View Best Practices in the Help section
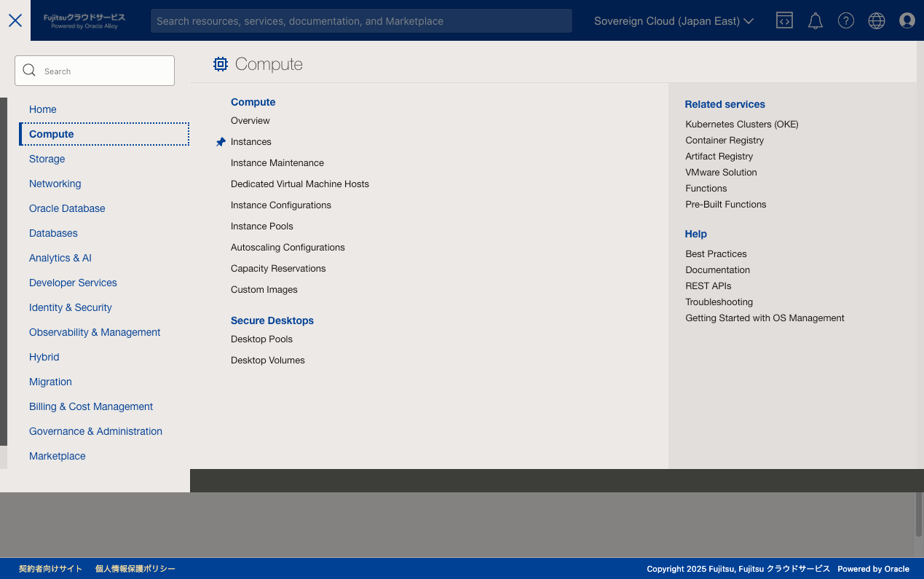This screenshot has height=579, width=924. pos(716,253)
